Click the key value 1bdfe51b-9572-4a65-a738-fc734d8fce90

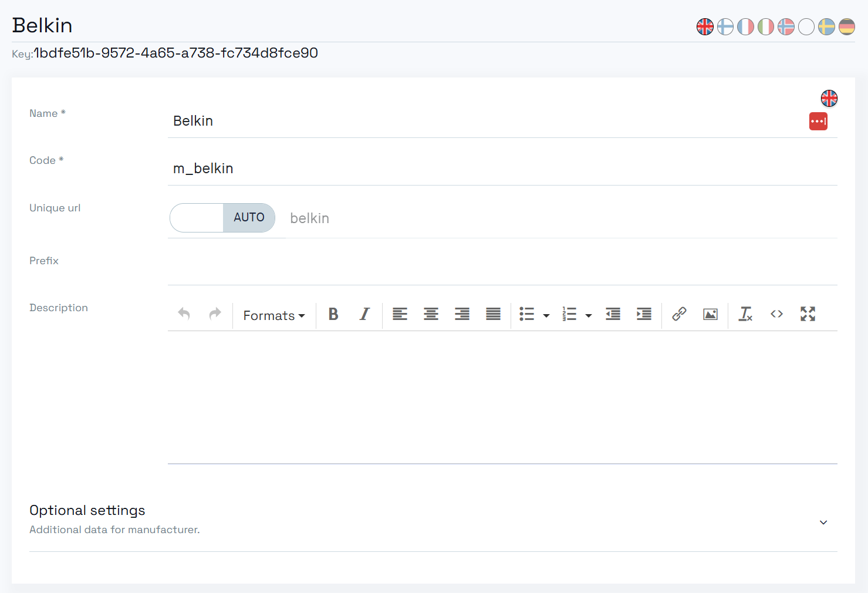coord(176,53)
